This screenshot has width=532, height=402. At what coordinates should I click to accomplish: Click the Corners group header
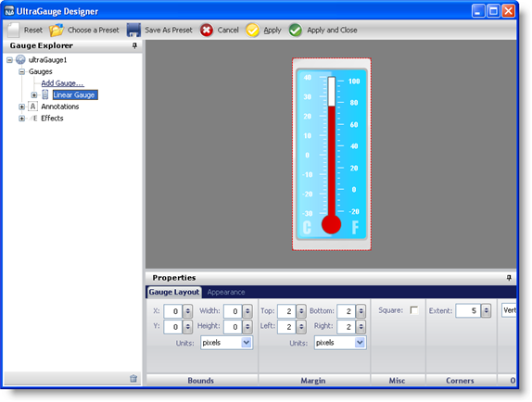460,381
